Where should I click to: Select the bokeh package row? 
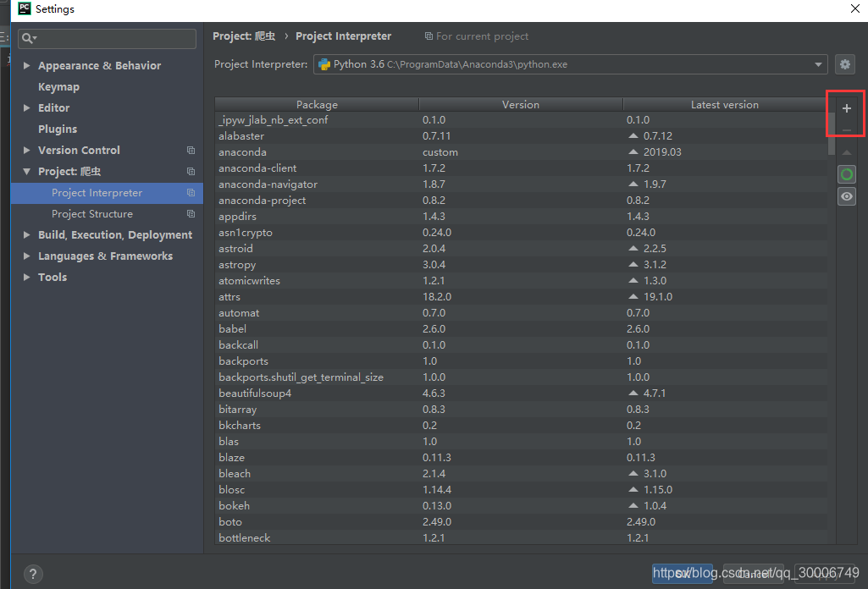click(521, 505)
